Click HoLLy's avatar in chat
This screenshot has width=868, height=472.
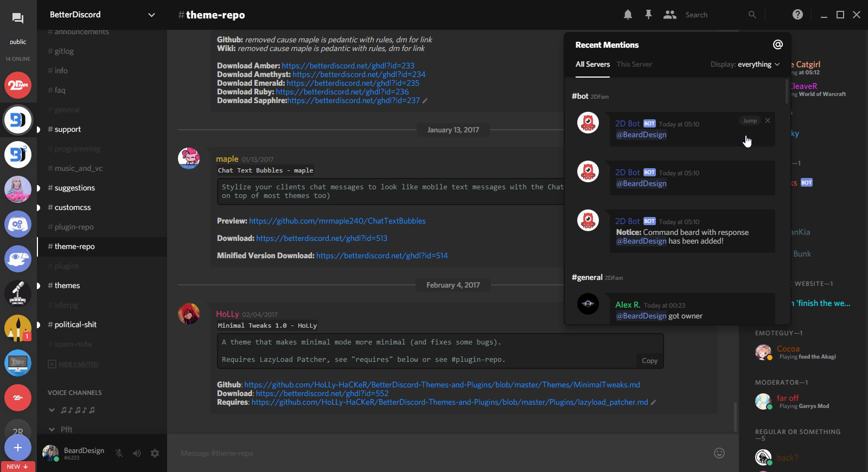pos(189,314)
